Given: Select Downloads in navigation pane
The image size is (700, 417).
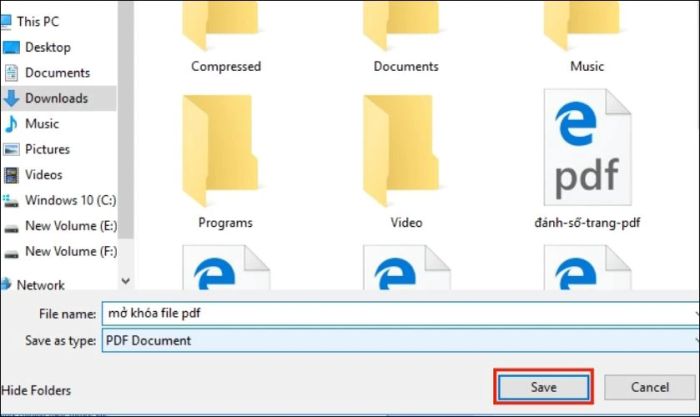Looking at the screenshot, I should point(56,98).
